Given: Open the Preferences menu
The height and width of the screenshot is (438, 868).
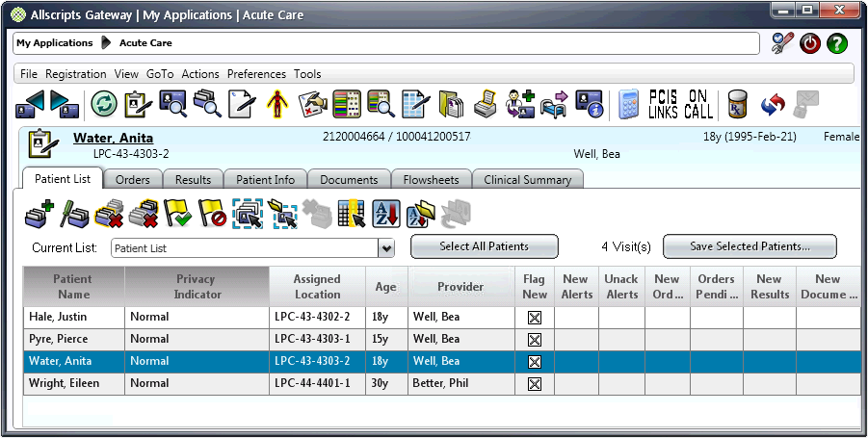Looking at the screenshot, I should 256,74.
